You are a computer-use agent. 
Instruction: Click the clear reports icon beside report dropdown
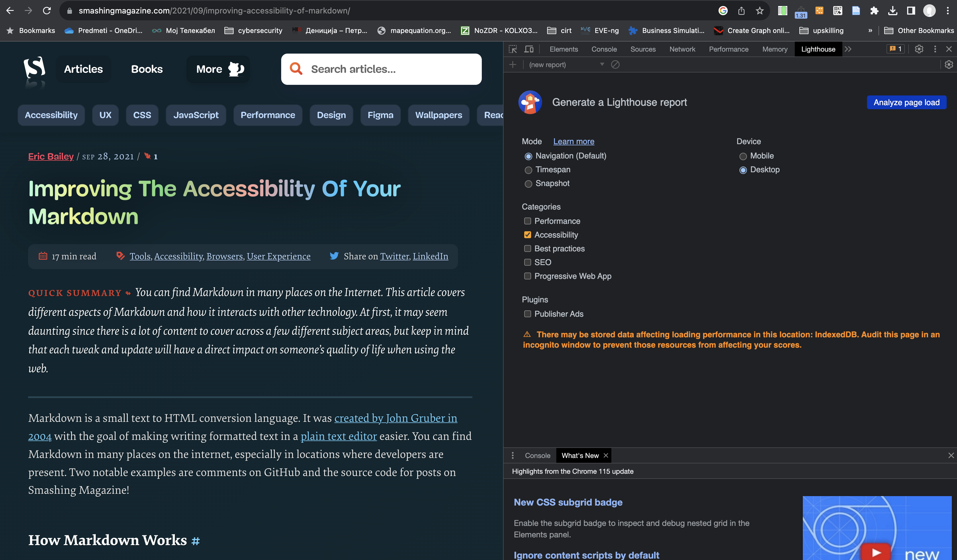tap(615, 64)
